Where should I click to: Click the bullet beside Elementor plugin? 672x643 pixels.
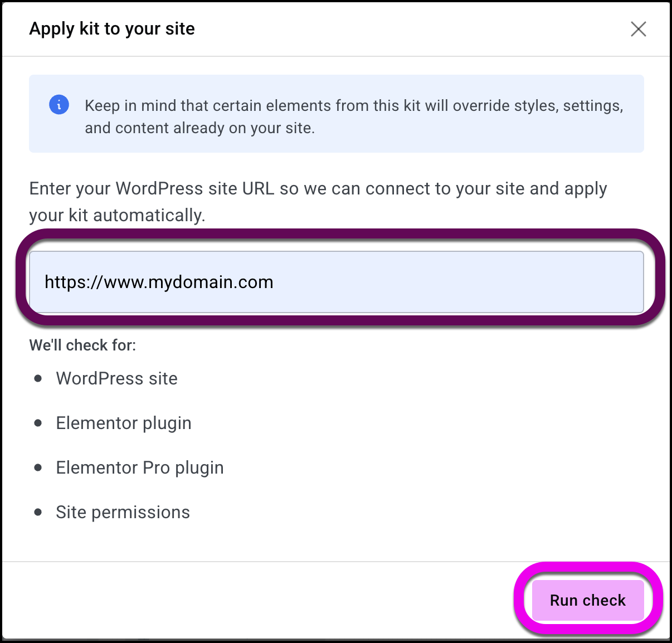[38, 423]
